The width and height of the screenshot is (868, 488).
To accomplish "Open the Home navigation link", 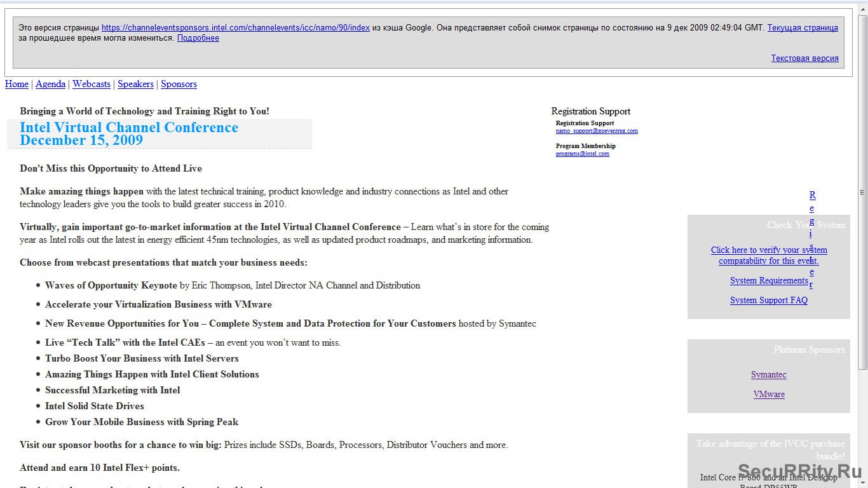I will pyautogui.click(x=17, y=84).
